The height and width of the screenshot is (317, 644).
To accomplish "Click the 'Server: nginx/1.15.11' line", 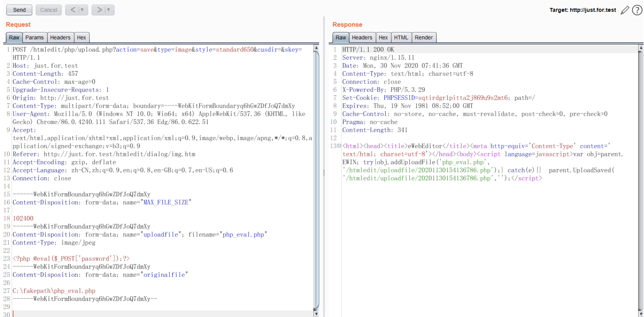I will pyautogui.click(x=378, y=58).
